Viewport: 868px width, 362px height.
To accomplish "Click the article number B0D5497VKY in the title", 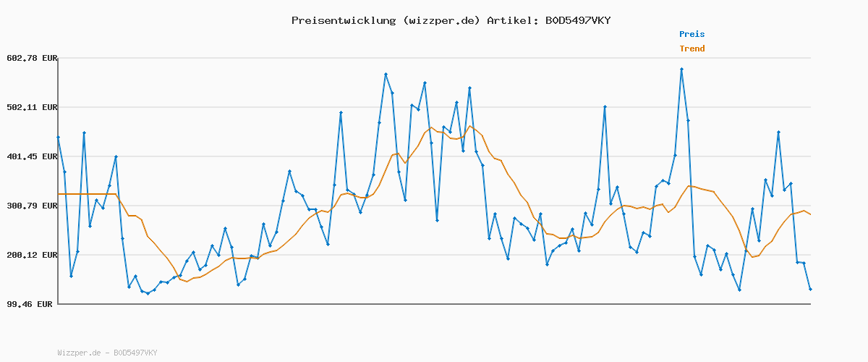I will (578, 20).
